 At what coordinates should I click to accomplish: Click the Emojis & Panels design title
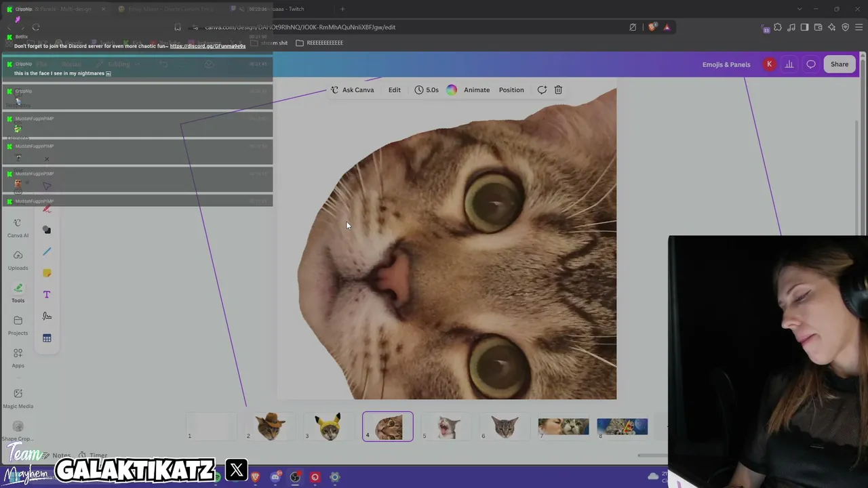(726, 64)
